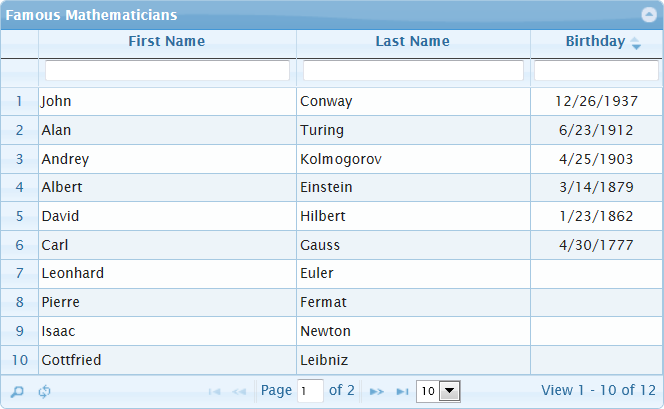Click row number 10
This screenshot has height=409, width=664.
pyautogui.click(x=19, y=360)
